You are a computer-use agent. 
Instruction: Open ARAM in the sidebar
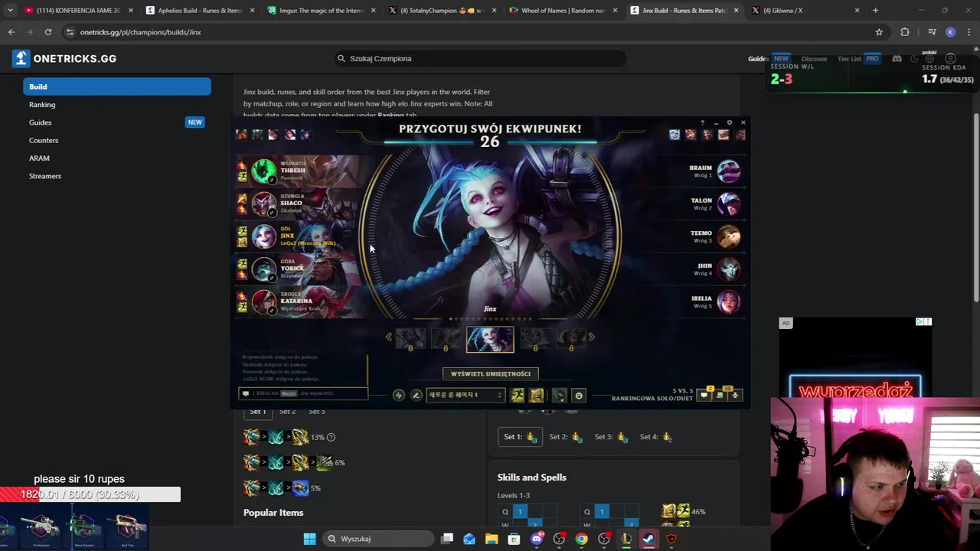pos(39,158)
